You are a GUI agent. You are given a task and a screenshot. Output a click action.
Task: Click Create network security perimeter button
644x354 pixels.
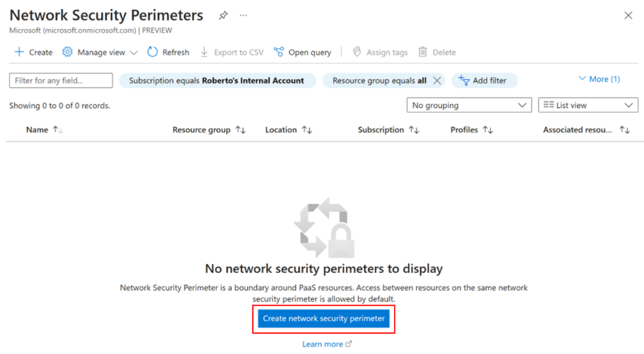(324, 319)
